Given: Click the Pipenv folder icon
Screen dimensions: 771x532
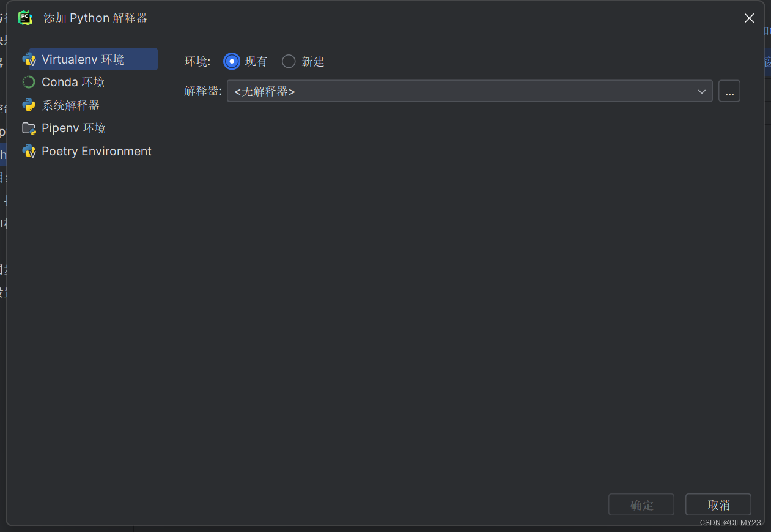Looking at the screenshot, I should tap(29, 128).
